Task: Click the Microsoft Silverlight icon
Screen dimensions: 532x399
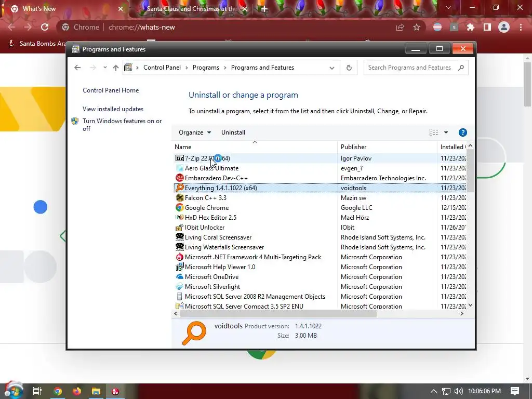Action: [179, 286]
